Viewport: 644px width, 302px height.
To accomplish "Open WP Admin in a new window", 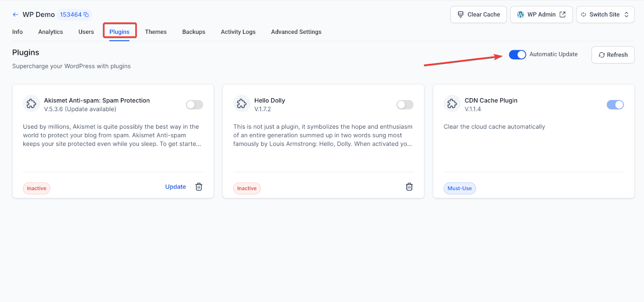I will click(541, 14).
